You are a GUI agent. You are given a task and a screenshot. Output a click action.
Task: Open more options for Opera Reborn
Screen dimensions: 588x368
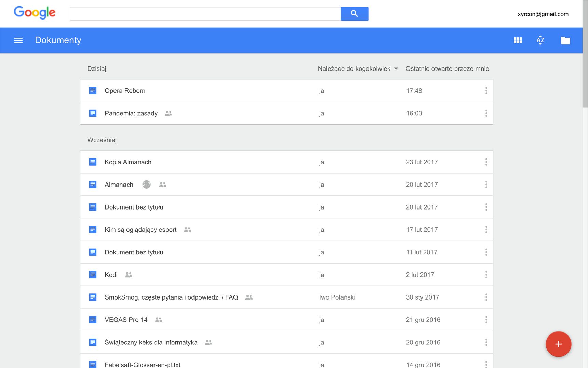click(x=486, y=91)
